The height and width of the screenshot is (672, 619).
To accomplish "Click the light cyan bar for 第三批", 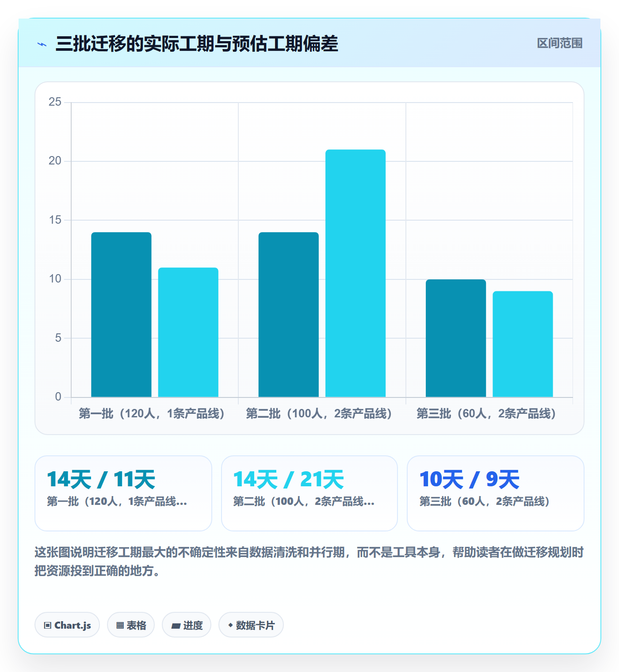I will [523, 344].
